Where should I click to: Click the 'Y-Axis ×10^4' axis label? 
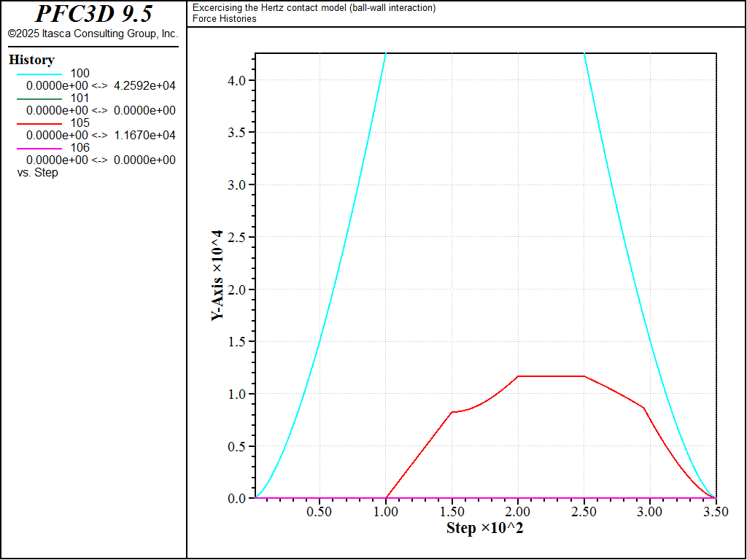click(217, 275)
